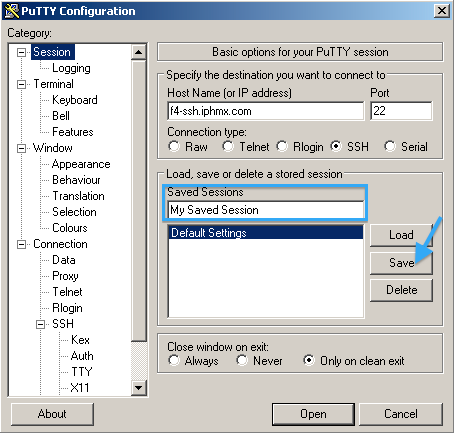Image resolution: width=454 pixels, height=433 pixels.
Task: Open the Telnet category in the tree
Action: pos(67,292)
